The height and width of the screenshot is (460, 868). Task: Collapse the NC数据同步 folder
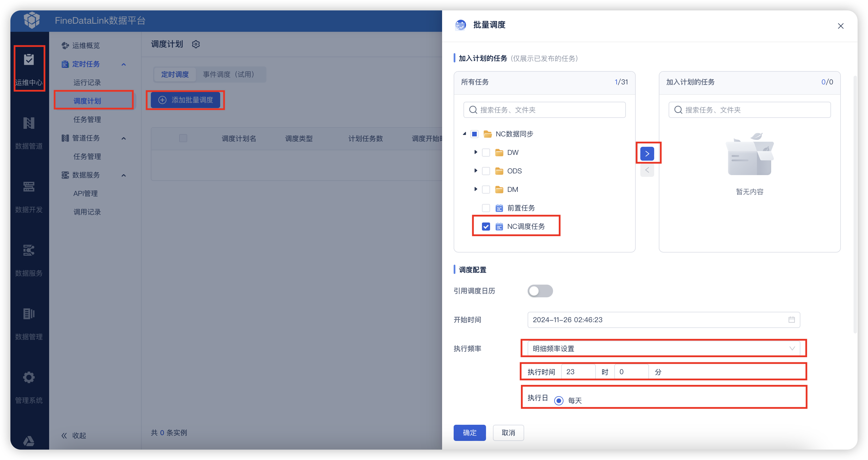(464, 134)
